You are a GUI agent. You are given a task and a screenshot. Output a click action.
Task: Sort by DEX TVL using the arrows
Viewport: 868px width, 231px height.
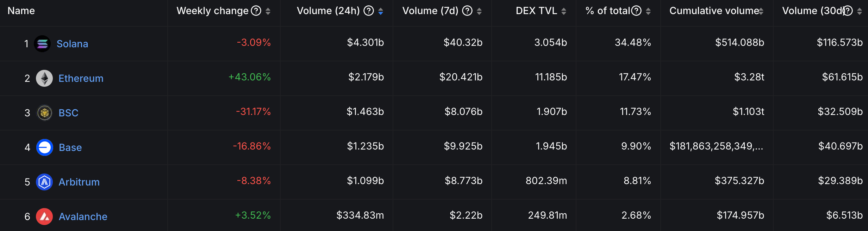click(564, 11)
